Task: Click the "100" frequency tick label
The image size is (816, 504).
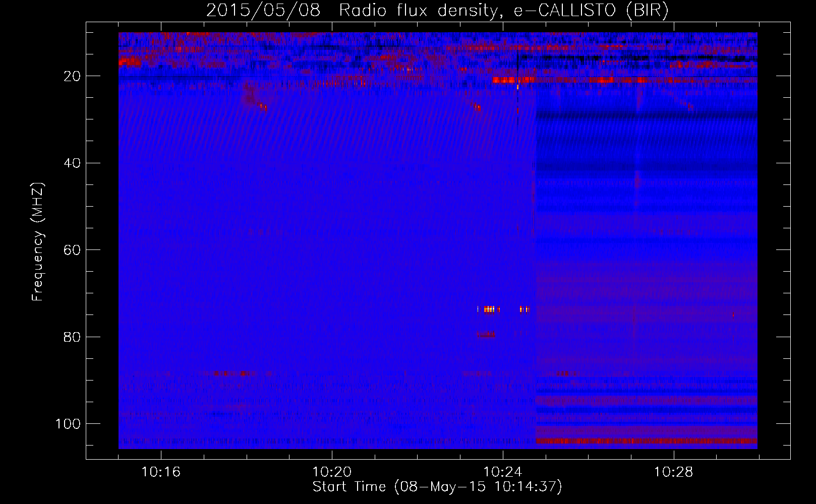Action: (68, 424)
